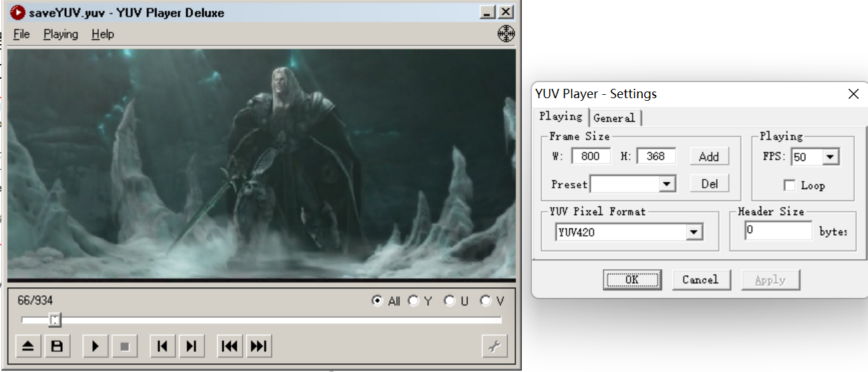This screenshot has height=372, width=868.
Task: Click the frame width W input field
Action: tap(591, 156)
